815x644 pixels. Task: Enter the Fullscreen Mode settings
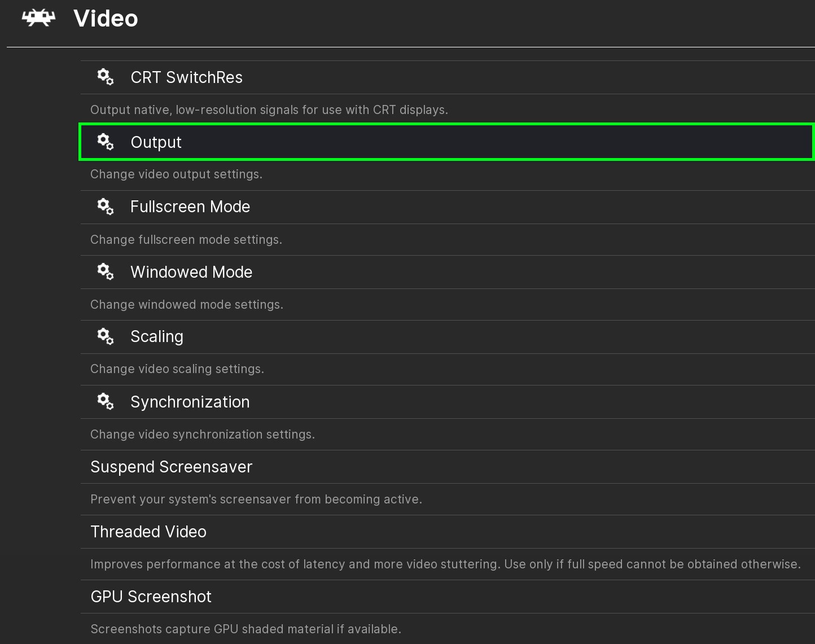(190, 207)
